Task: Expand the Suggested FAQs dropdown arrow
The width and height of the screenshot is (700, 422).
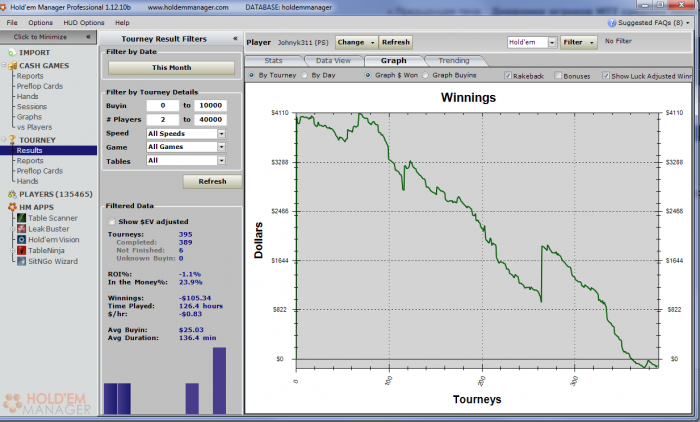Action: pyautogui.click(x=688, y=23)
